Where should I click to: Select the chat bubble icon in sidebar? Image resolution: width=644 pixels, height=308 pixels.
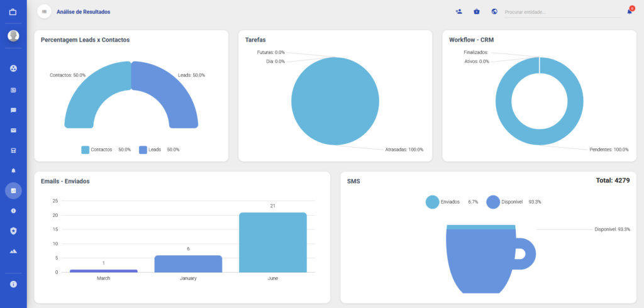[13, 110]
